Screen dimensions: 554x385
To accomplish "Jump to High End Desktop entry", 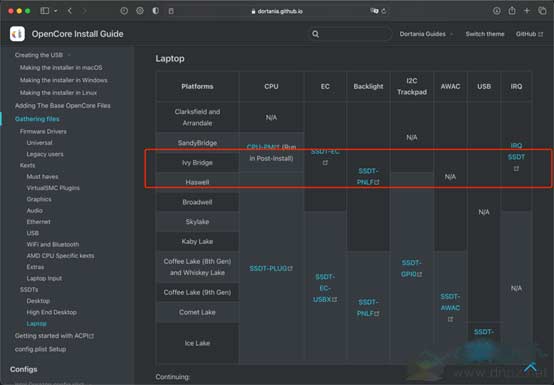I will tap(52, 312).
